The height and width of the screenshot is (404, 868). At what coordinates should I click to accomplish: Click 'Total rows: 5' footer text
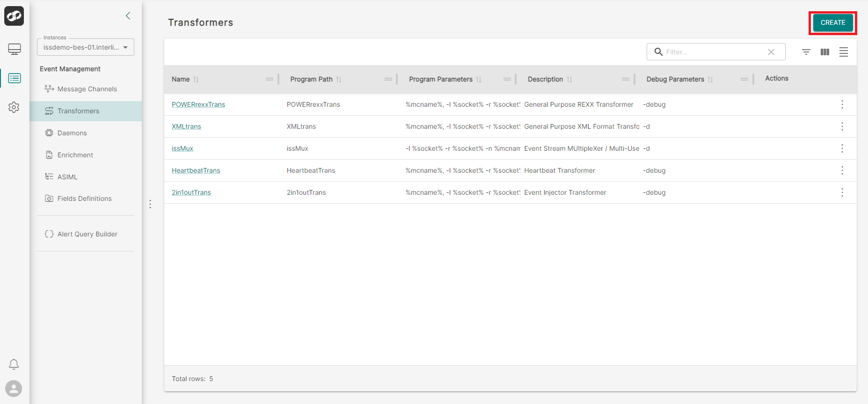pos(192,379)
